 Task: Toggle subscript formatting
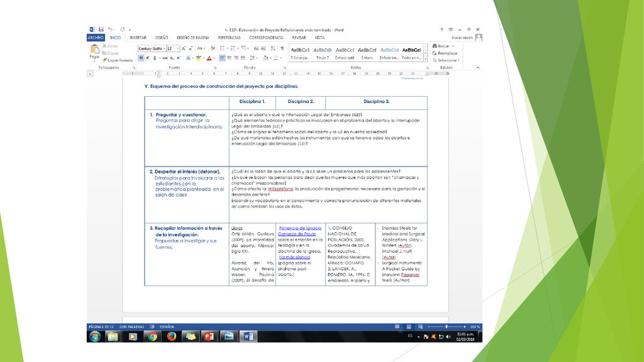click(172, 58)
